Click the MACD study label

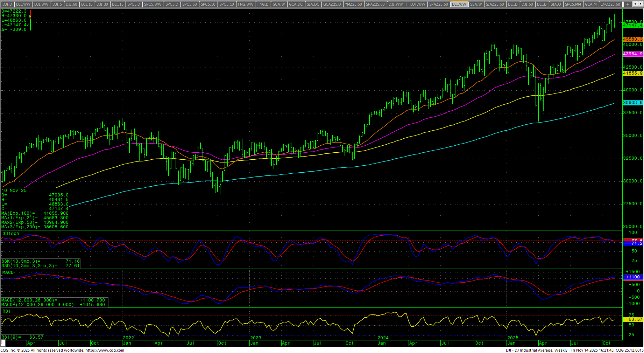(x=8, y=272)
